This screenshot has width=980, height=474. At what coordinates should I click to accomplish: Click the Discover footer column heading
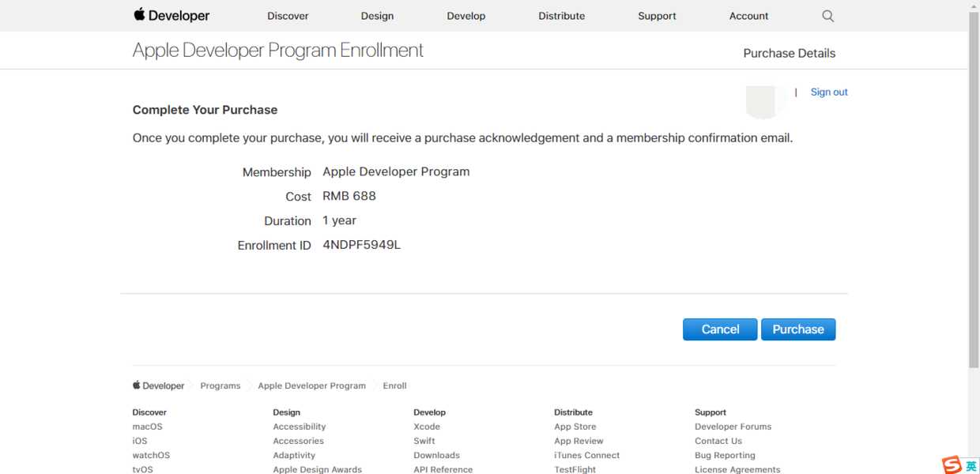pyautogui.click(x=149, y=412)
